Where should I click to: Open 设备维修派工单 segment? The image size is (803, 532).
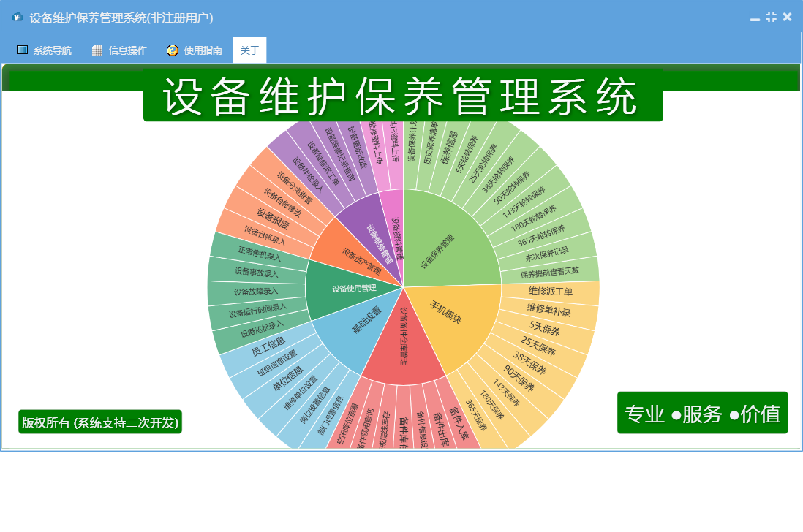point(323,164)
